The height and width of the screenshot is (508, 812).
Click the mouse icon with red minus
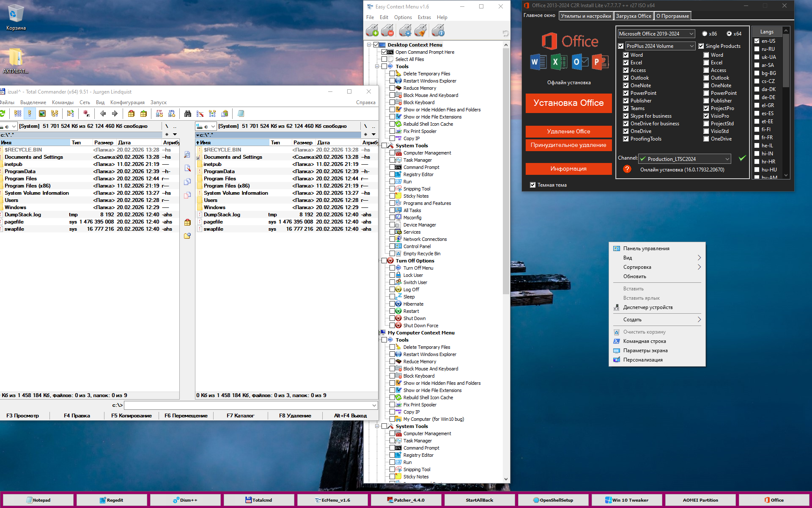tap(387, 30)
